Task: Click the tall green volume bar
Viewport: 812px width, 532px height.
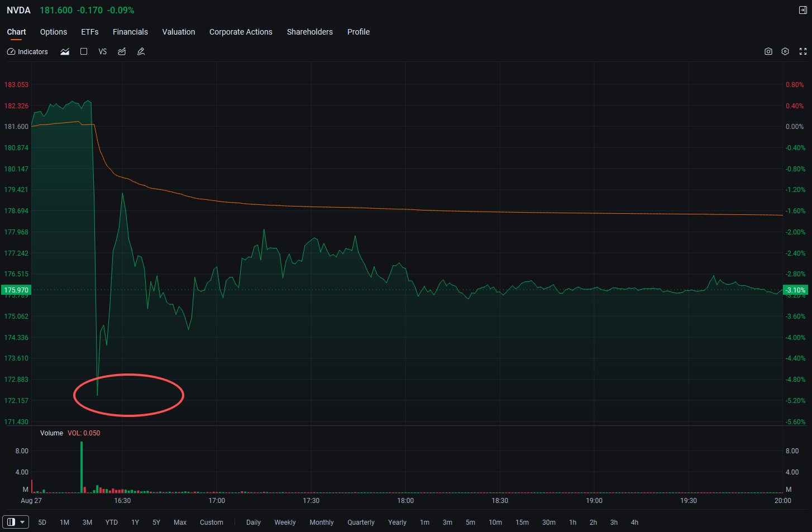Action: 82,467
